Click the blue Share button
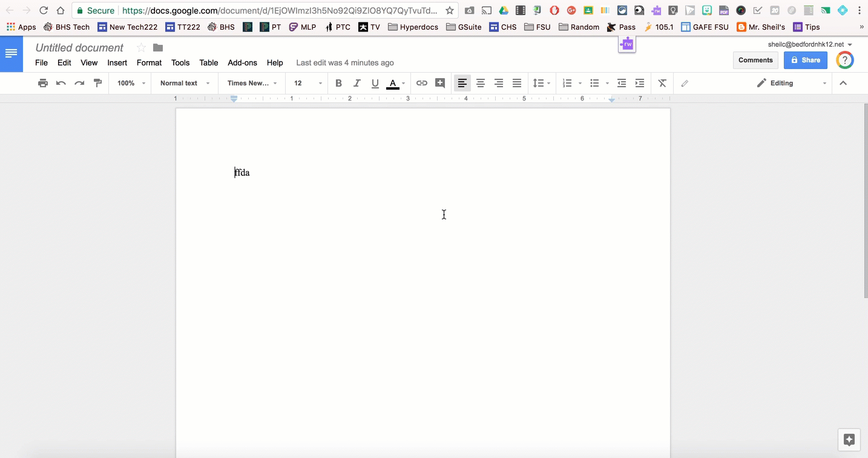This screenshot has height=458, width=868. tap(805, 60)
